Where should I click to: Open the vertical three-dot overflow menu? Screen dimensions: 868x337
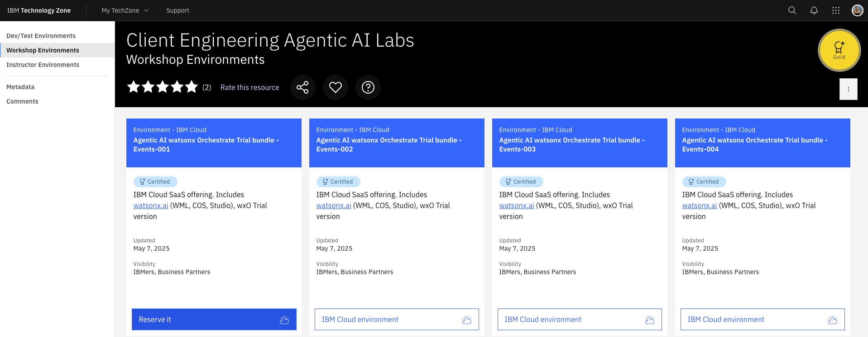848,89
